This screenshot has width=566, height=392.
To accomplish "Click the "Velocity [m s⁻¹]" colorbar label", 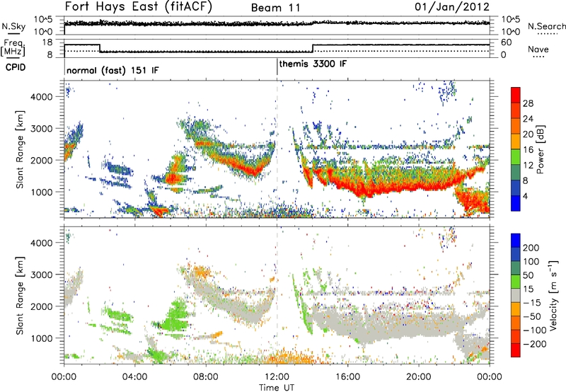I will [554, 295].
